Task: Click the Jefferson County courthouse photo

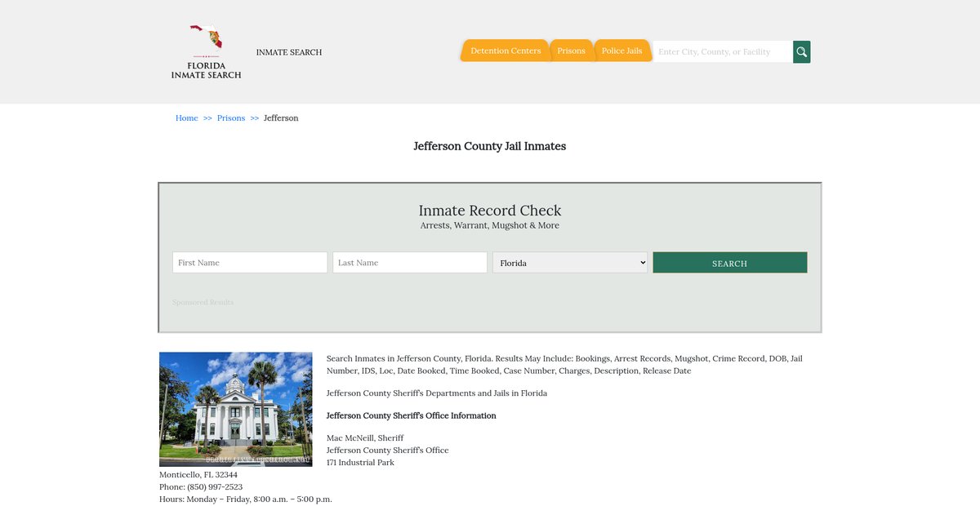Action: click(236, 409)
